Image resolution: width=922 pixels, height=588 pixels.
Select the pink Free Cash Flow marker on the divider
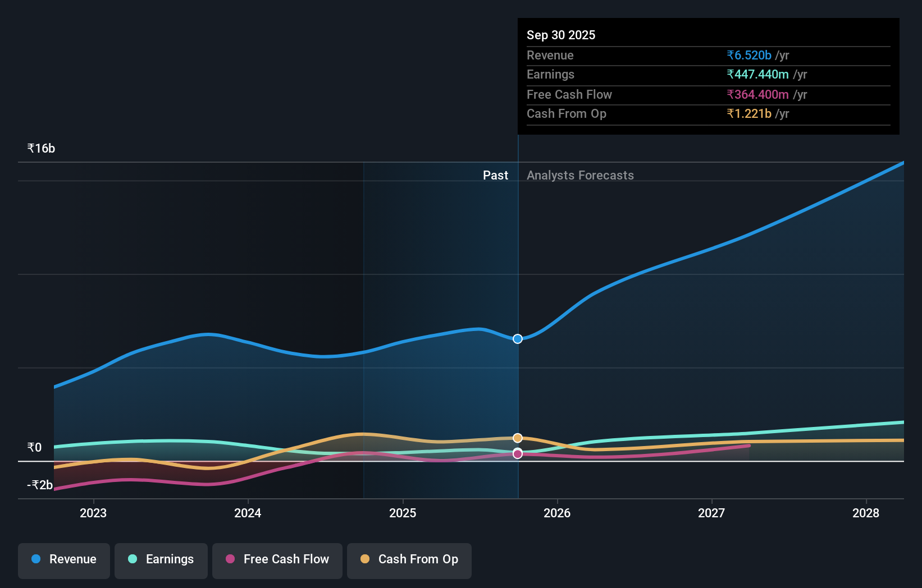[x=517, y=453]
